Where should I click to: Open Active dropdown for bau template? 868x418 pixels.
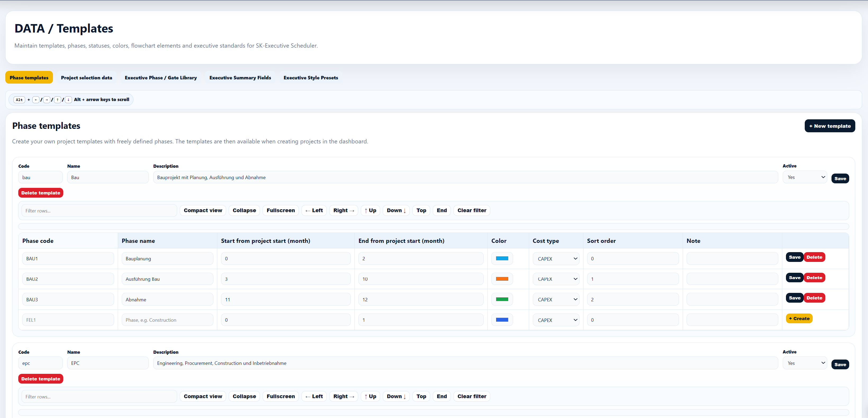coord(805,177)
